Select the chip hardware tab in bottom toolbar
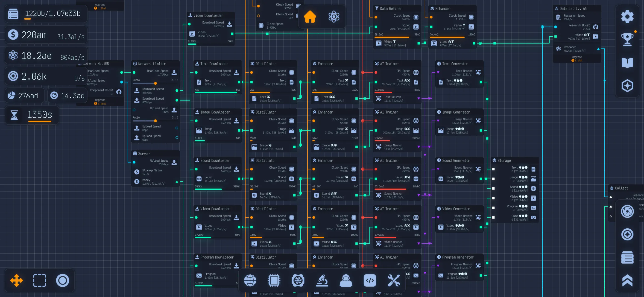The image size is (644, 297). click(274, 280)
